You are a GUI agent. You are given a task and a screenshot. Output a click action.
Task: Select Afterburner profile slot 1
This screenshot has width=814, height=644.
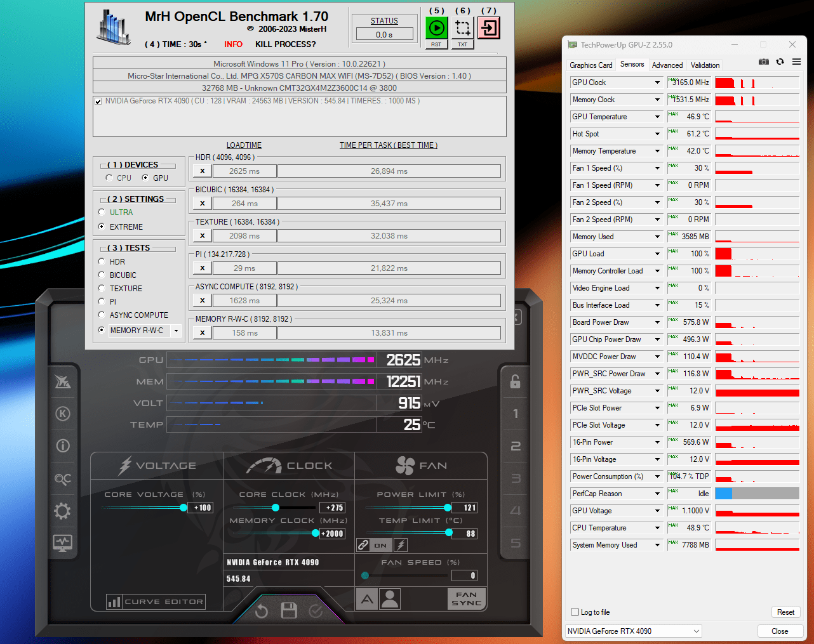pyautogui.click(x=516, y=414)
